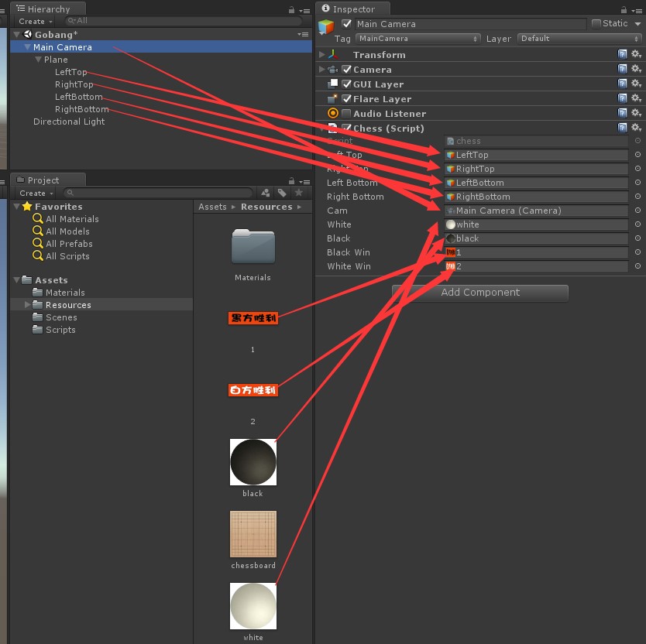Collapse the Plane object in Hierarchy
This screenshot has height=644, width=646.
(38, 60)
